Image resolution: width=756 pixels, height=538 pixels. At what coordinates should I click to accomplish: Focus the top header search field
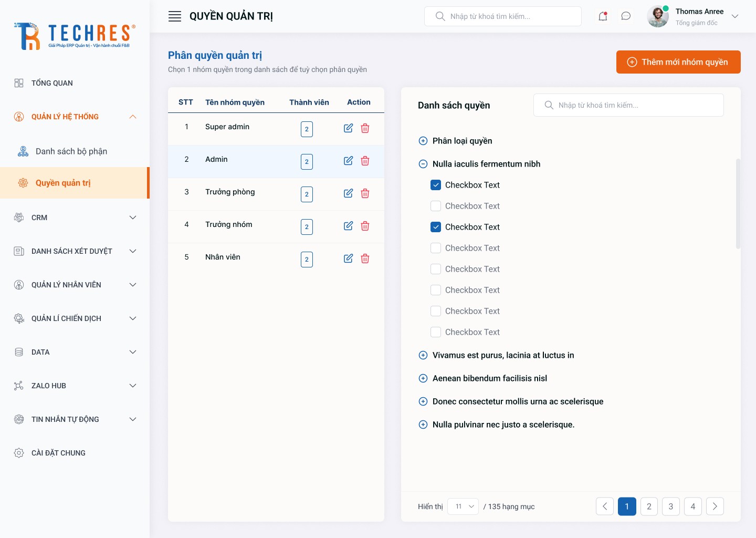tap(502, 16)
